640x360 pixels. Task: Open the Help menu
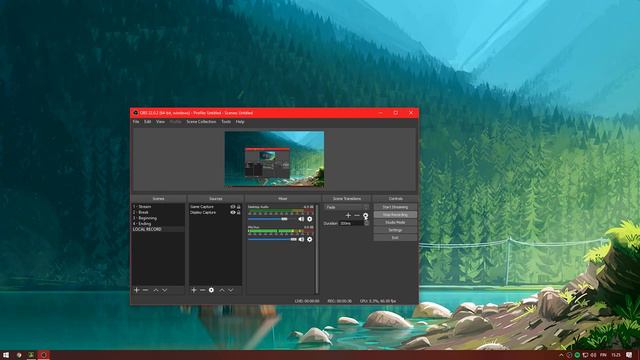[240, 122]
